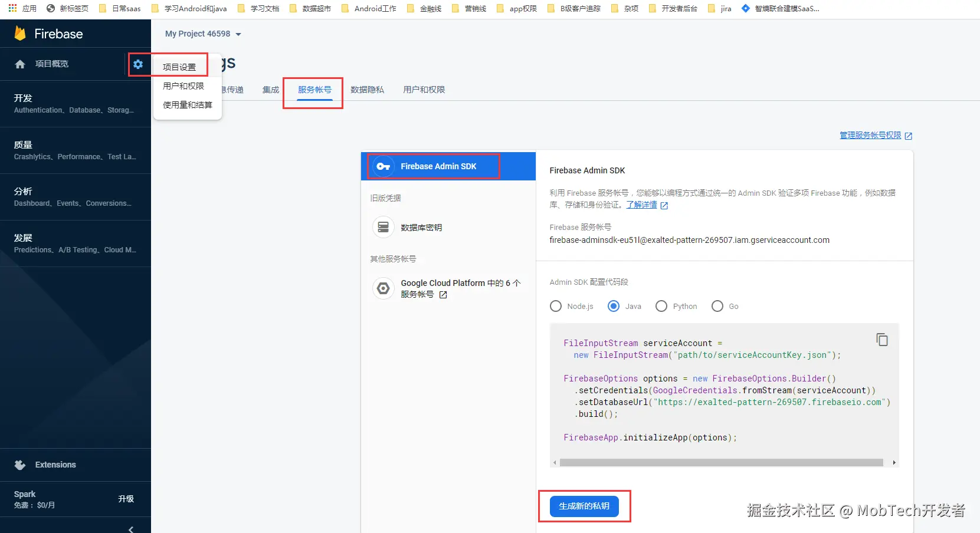Select the Java radio button
The image size is (980, 533).
(614, 306)
